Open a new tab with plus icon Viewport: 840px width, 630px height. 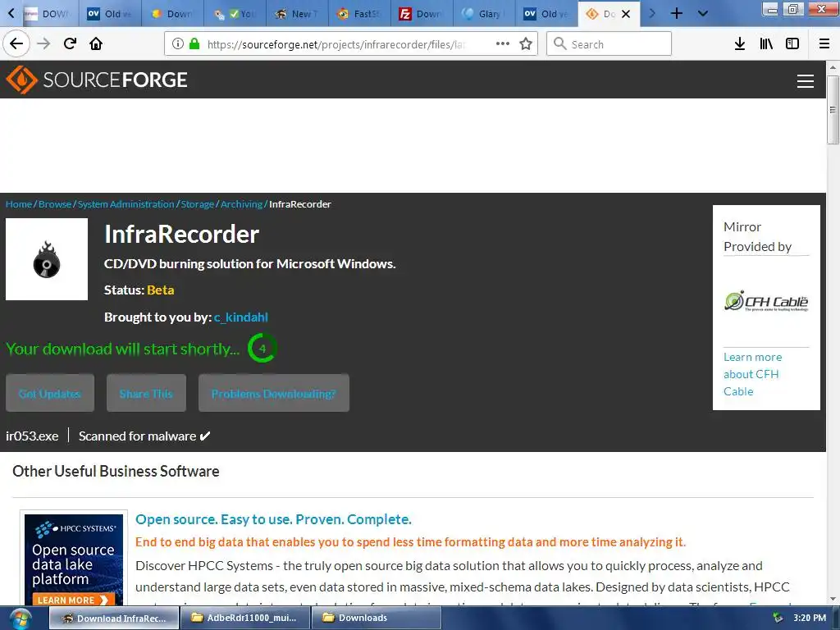click(x=677, y=13)
